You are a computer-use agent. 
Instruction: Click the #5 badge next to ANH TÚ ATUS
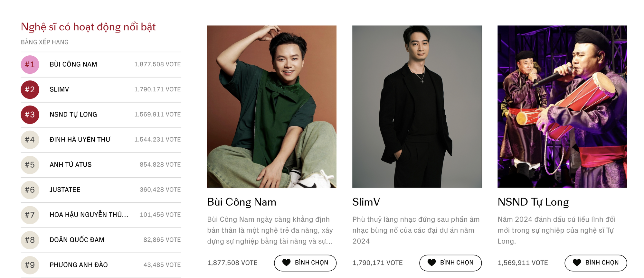pyautogui.click(x=30, y=164)
